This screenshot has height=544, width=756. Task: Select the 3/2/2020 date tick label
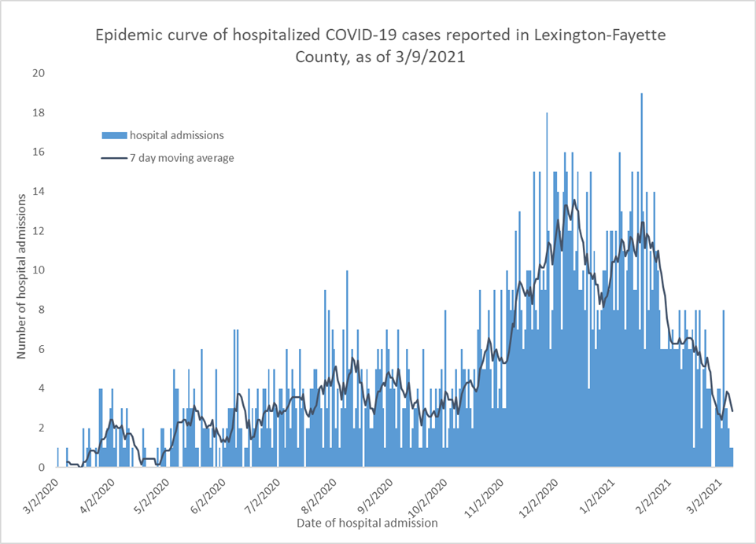pos(40,494)
